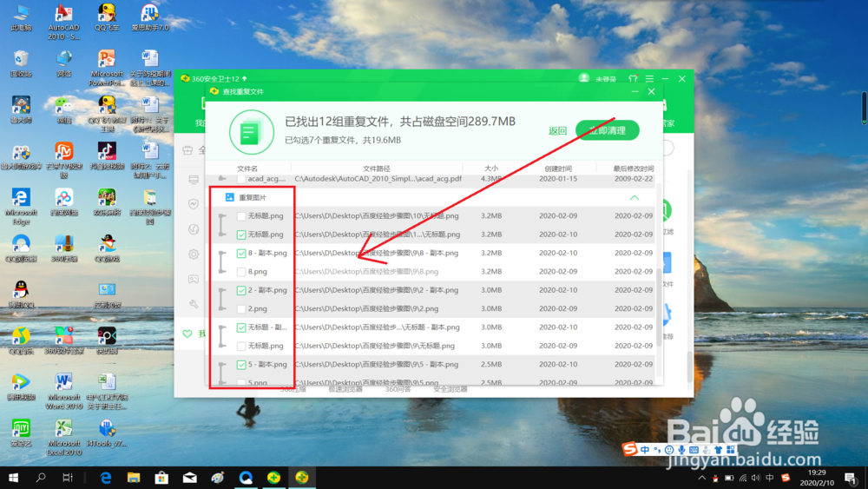Uncheck the 2 - 副本.png checkbox
The image size is (868, 489).
[240, 290]
